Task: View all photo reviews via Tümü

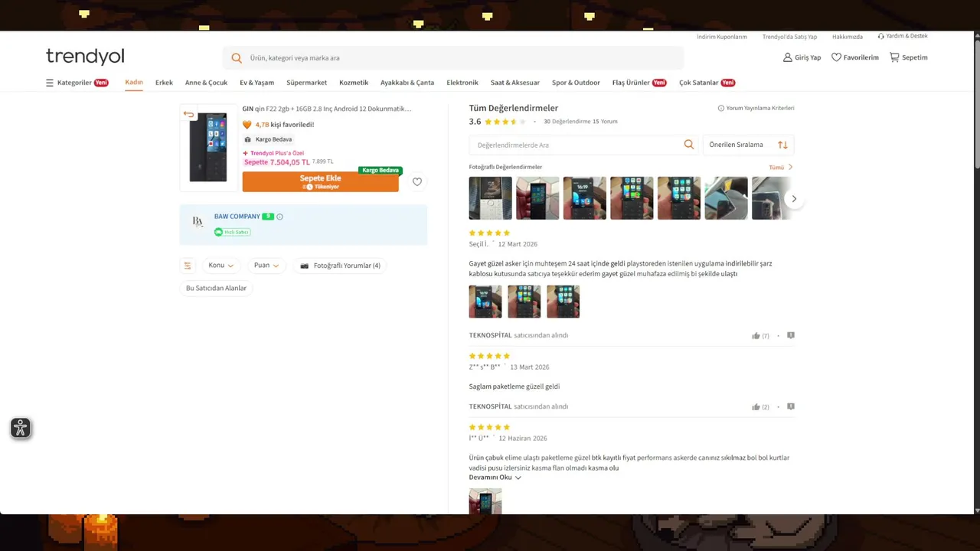Action: pyautogui.click(x=781, y=167)
